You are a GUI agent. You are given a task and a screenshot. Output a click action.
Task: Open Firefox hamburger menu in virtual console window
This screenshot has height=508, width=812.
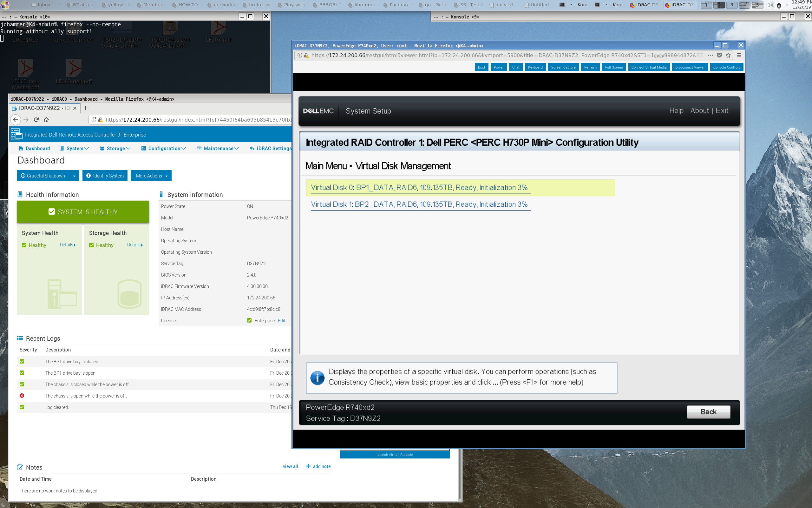(739, 55)
